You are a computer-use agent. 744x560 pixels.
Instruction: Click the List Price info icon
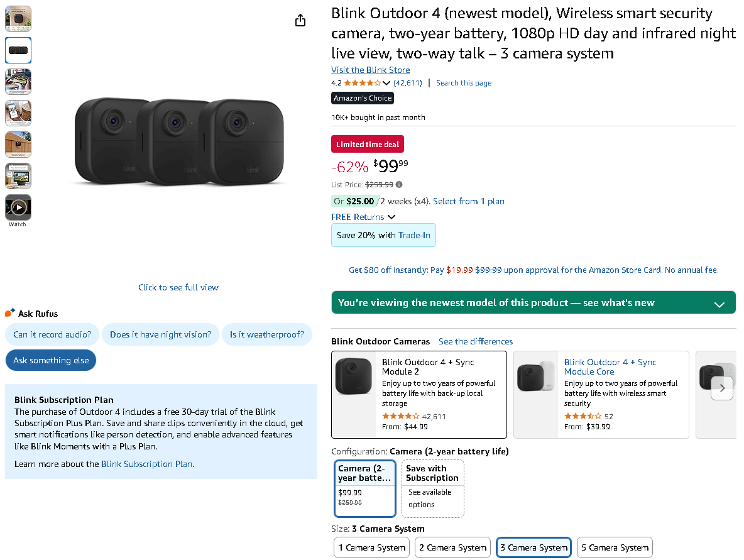(399, 185)
